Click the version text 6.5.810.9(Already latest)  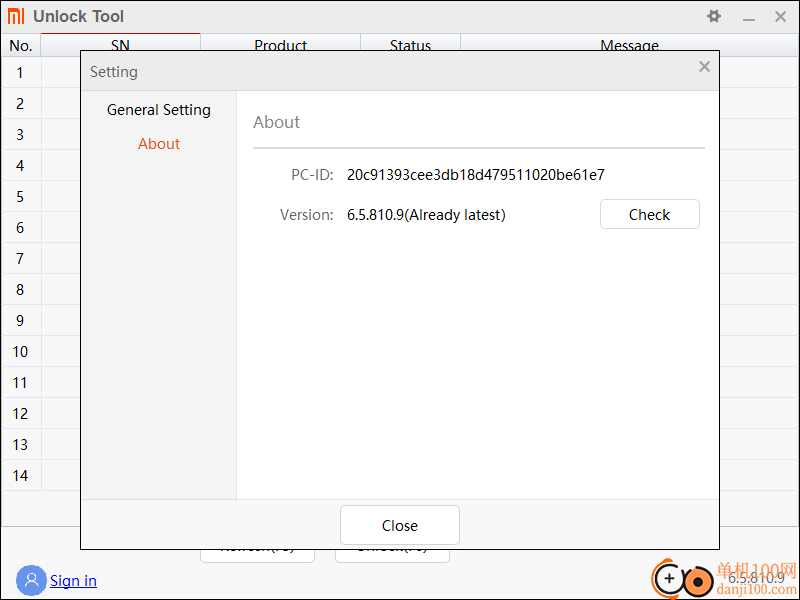click(x=426, y=215)
